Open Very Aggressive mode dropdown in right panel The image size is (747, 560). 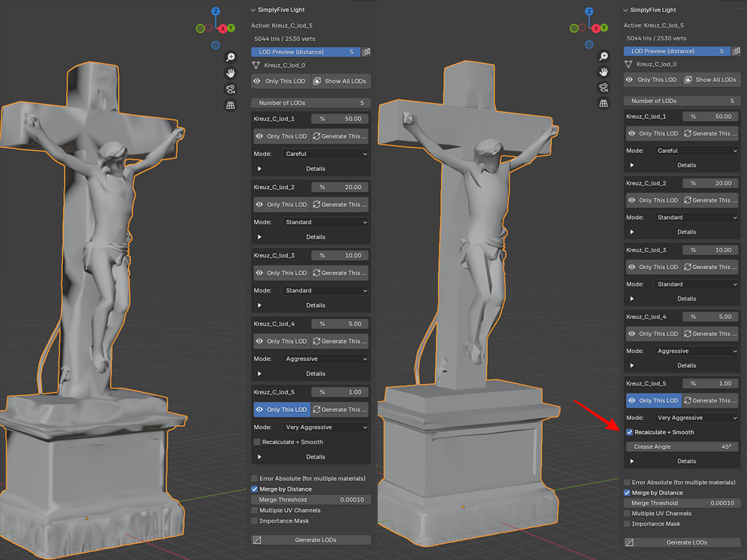(697, 418)
